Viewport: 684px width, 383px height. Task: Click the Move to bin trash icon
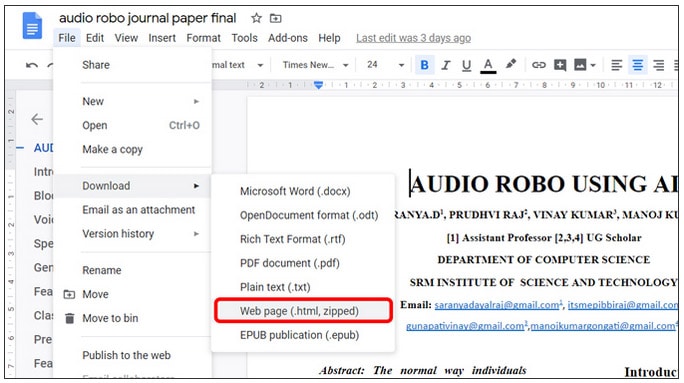(x=69, y=318)
